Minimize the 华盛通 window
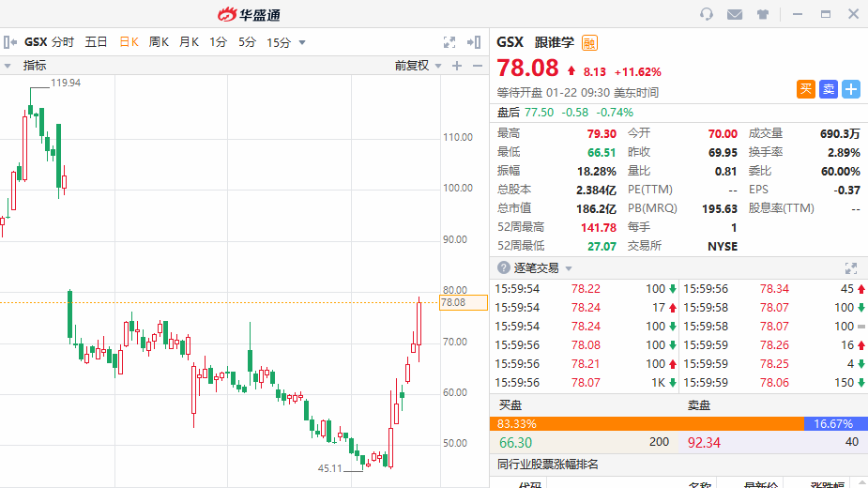This screenshot has width=868, height=488. pyautogui.click(x=798, y=14)
